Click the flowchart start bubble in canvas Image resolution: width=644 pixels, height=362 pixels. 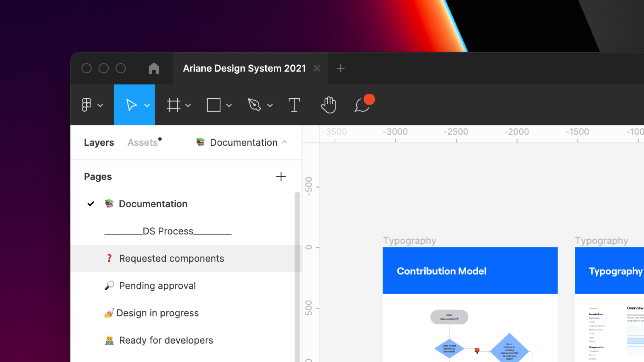coord(449,317)
